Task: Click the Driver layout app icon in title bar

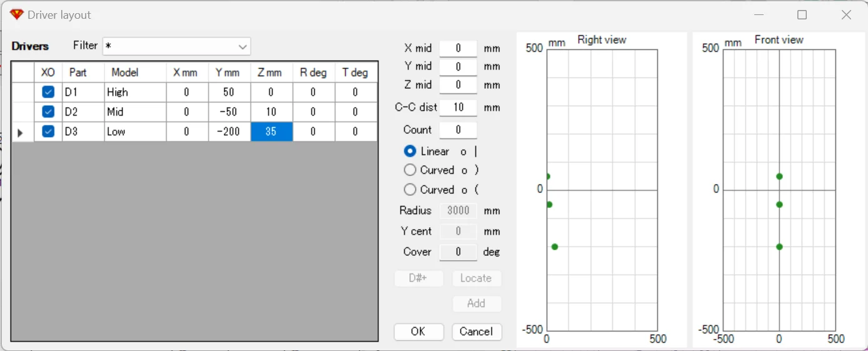Action: (x=17, y=14)
